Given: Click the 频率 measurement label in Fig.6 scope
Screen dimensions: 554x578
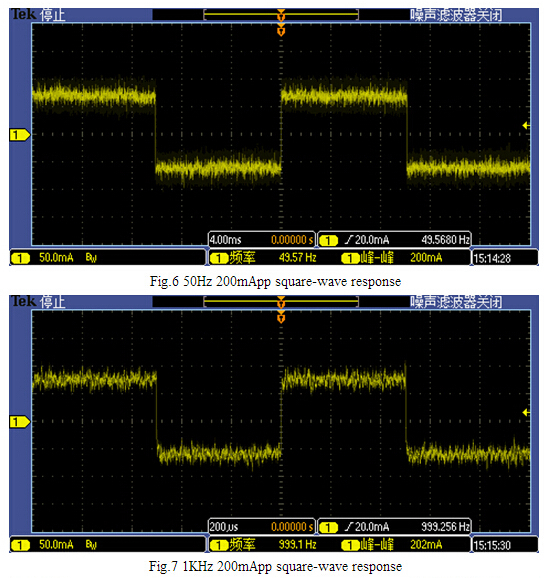Looking at the screenshot, I should pos(242,258).
